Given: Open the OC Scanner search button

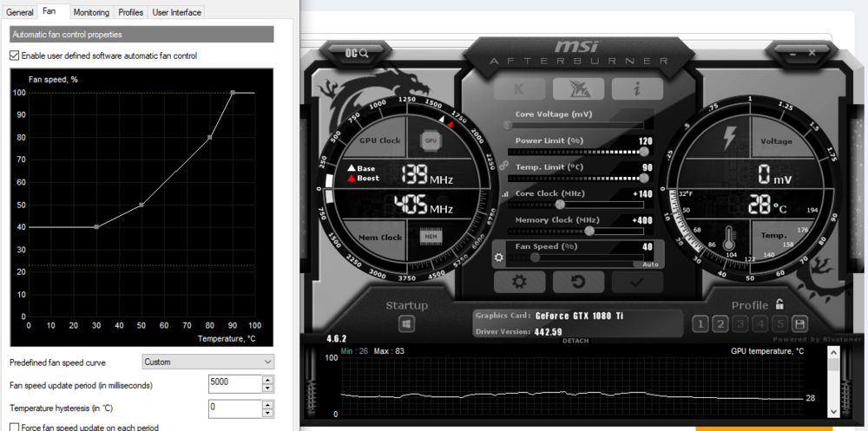Looking at the screenshot, I should click(x=357, y=53).
